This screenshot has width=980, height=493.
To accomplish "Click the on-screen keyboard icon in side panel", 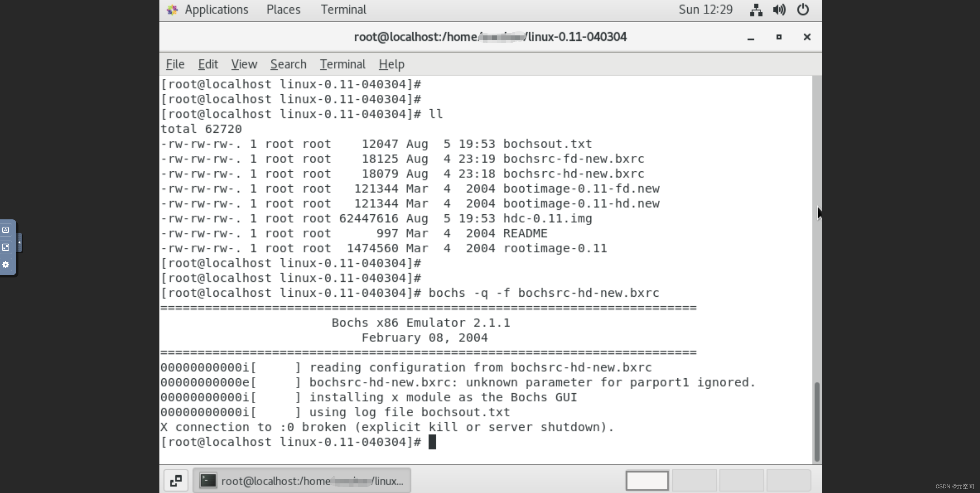I will point(6,230).
